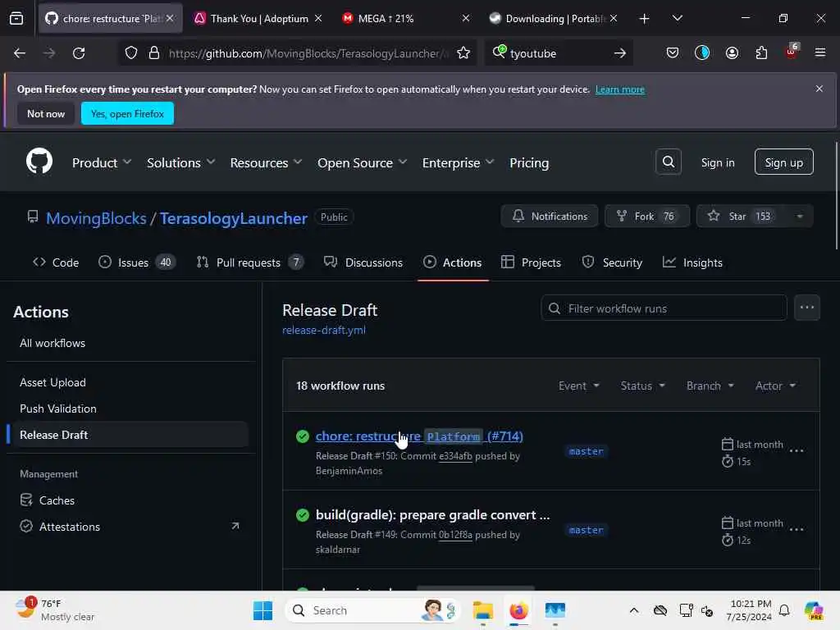This screenshot has width=840, height=630.
Task: Click the Sign in link
Action: (x=718, y=162)
